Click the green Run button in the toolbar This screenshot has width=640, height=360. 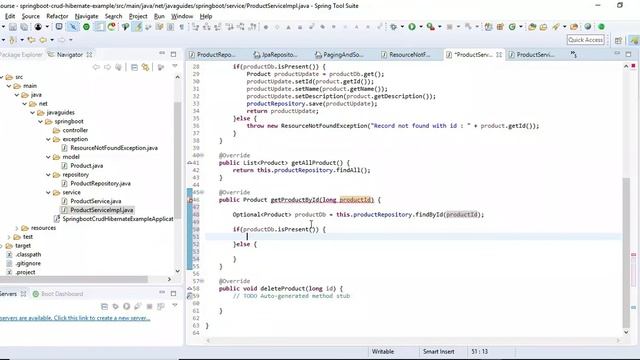(x=412, y=27)
